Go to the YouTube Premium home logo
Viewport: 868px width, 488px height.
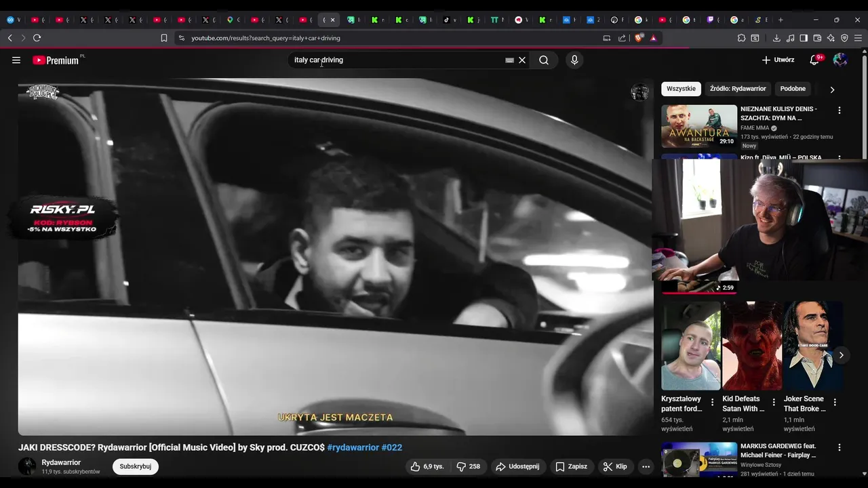(56, 60)
